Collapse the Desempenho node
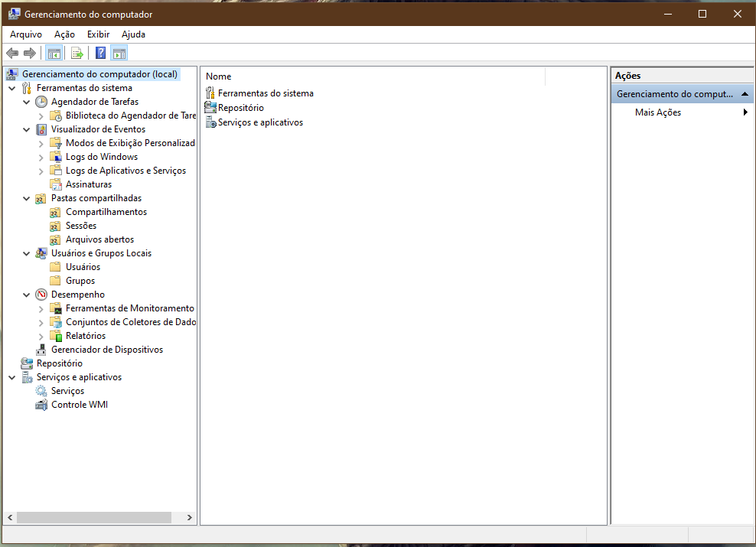The width and height of the screenshot is (756, 547). (x=27, y=295)
